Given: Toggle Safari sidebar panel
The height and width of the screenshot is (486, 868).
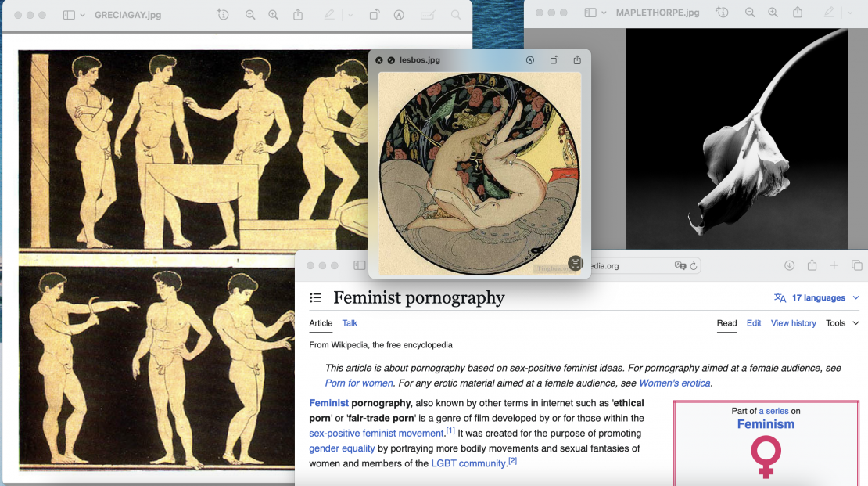Looking at the screenshot, I should [x=359, y=265].
